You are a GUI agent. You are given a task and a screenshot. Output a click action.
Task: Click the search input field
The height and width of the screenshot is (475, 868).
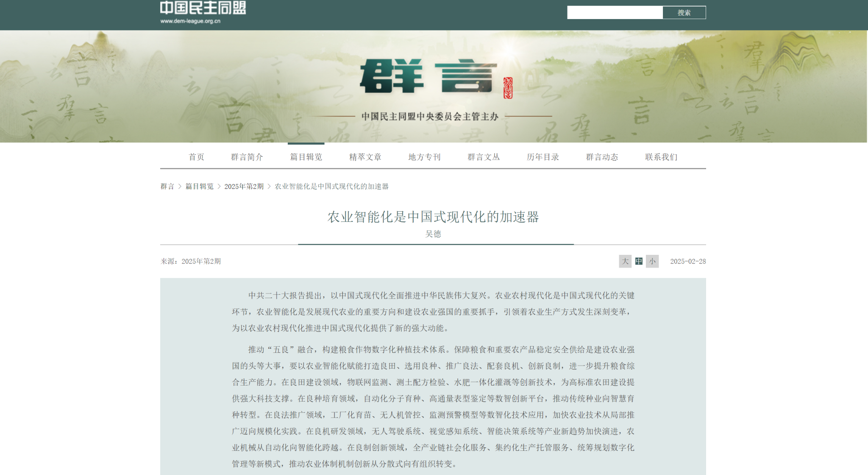pyautogui.click(x=615, y=13)
